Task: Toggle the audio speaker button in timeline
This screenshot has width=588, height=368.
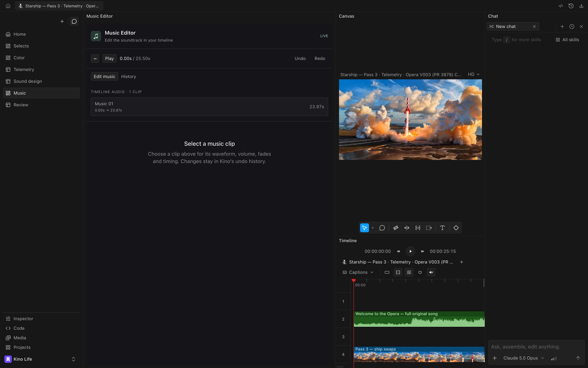Action: (x=431, y=272)
